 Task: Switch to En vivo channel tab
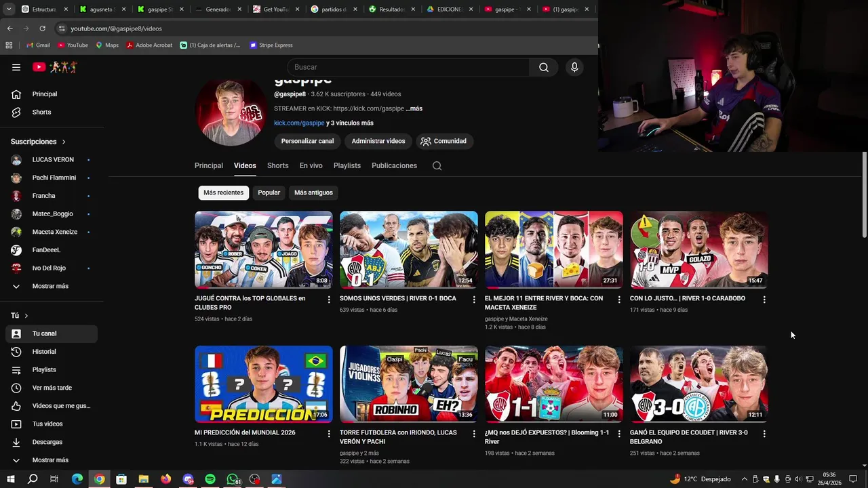311,165
